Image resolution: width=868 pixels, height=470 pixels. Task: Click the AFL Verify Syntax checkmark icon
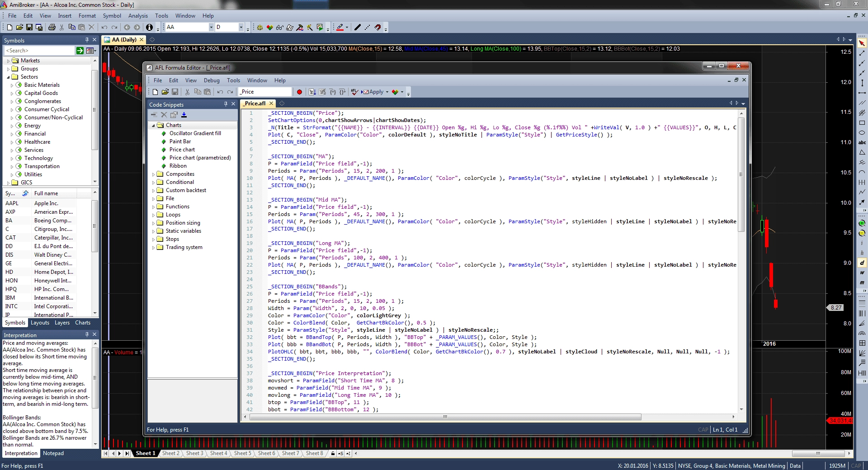tap(355, 92)
